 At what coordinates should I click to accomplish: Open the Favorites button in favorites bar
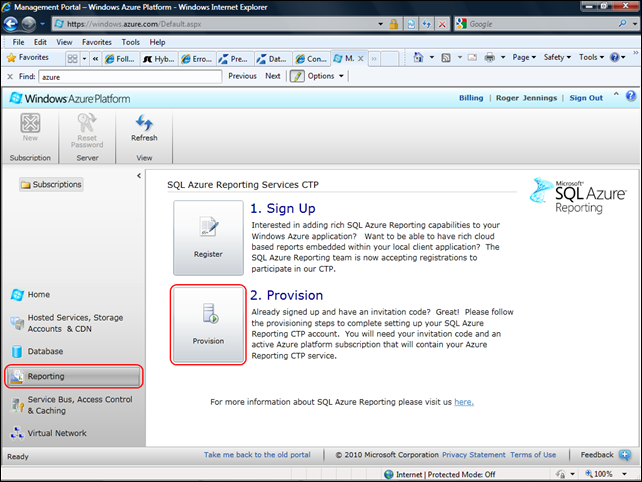[x=28, y=57]
